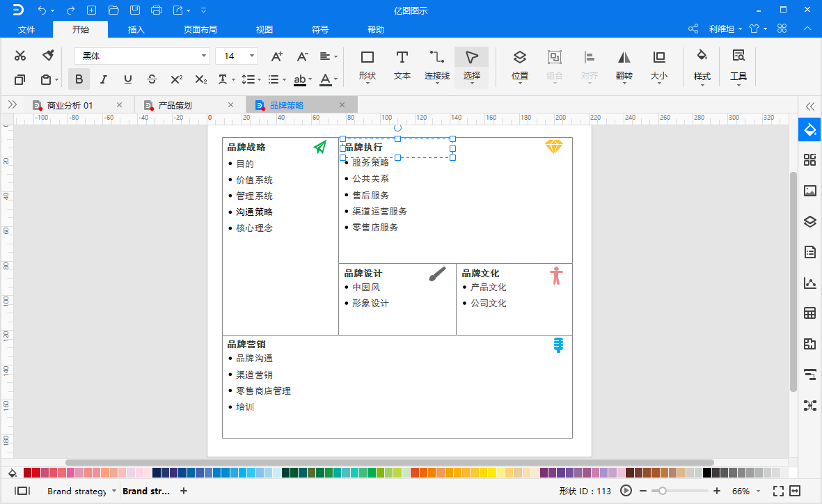Click the zoom out minus button
The image size is (822, 504).
point(643,491)
